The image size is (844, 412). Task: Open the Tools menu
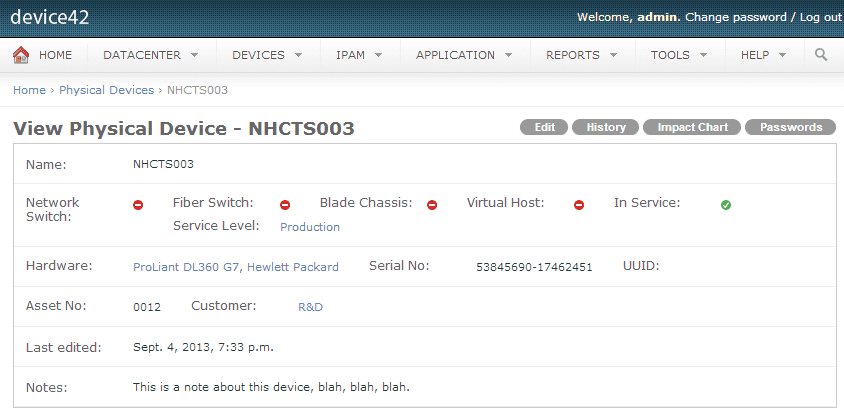[x=679, y=55]
